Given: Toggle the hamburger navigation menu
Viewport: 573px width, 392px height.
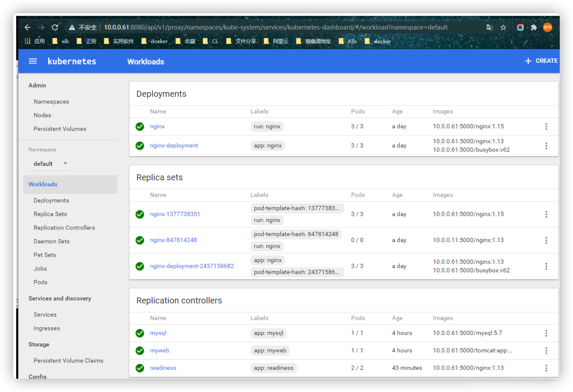Looking at the screenshot, I should pos(33,61).
